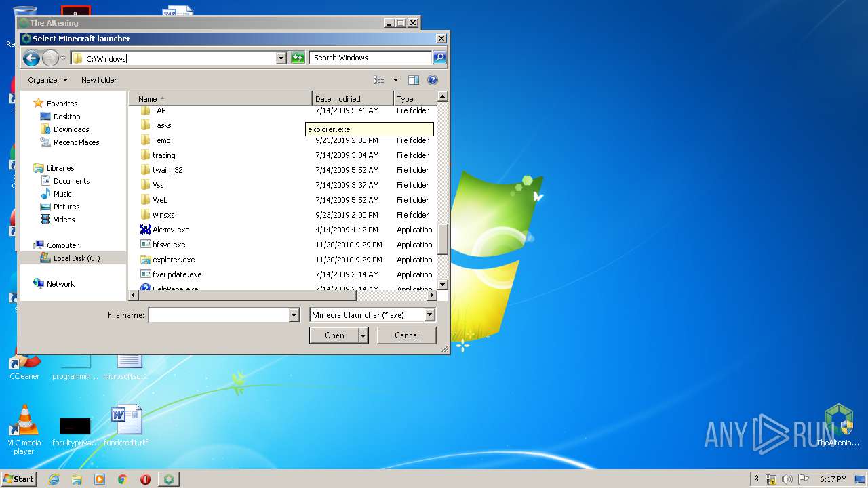Open the recent locations dropdown arrow
Viewport: 868px width, 488px height.
tap(63, 58)
